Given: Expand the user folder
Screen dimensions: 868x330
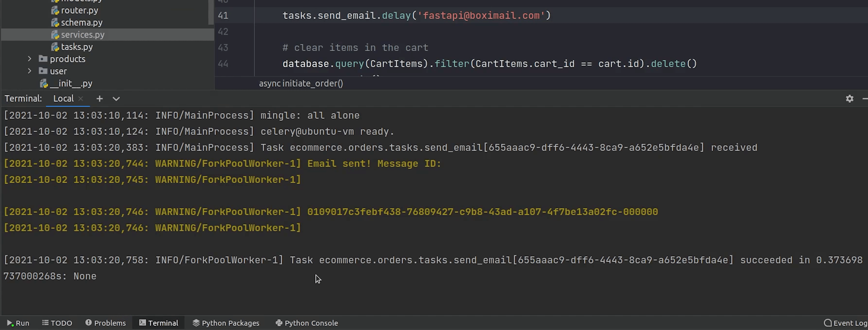Looking at the screenshot, I should click(30, 71).
